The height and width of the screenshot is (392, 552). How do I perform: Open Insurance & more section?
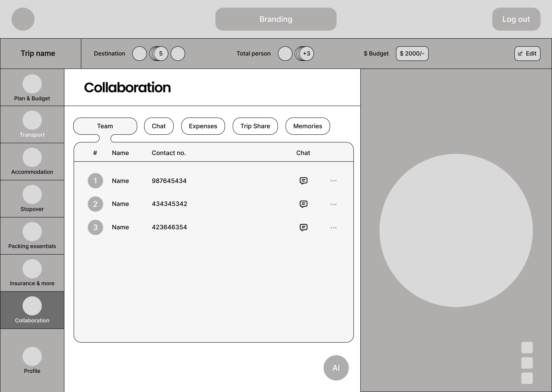coord(32,273)
